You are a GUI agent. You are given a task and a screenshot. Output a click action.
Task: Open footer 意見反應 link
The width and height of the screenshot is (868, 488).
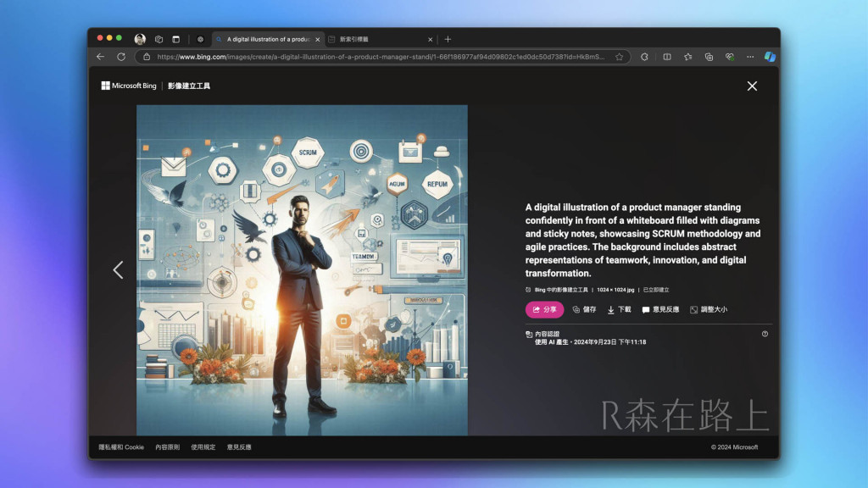tap(239, 447)
